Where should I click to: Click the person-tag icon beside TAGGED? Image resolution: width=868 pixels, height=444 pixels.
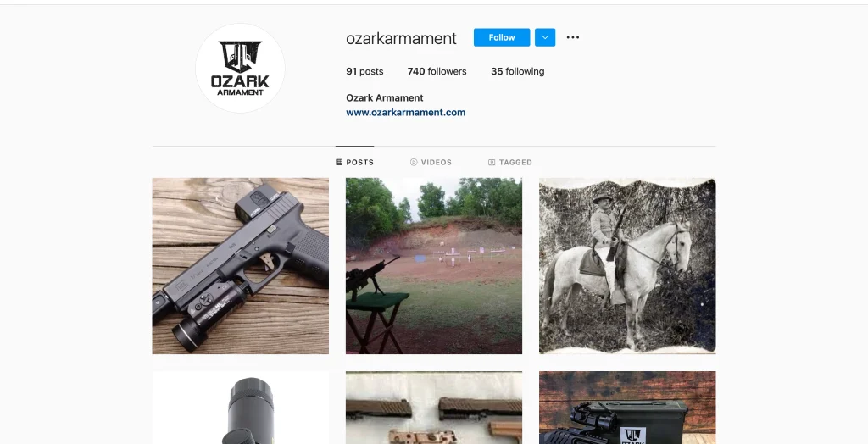point(492,162)
